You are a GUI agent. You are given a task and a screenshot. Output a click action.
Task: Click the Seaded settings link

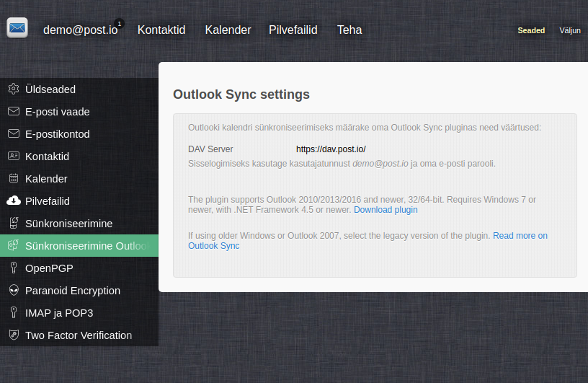pos(531,30)
